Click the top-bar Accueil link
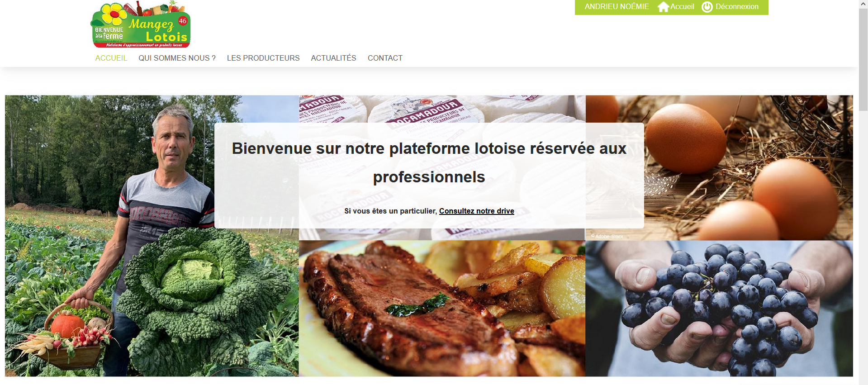Viewport: 868px width, 385px height. 682,7
